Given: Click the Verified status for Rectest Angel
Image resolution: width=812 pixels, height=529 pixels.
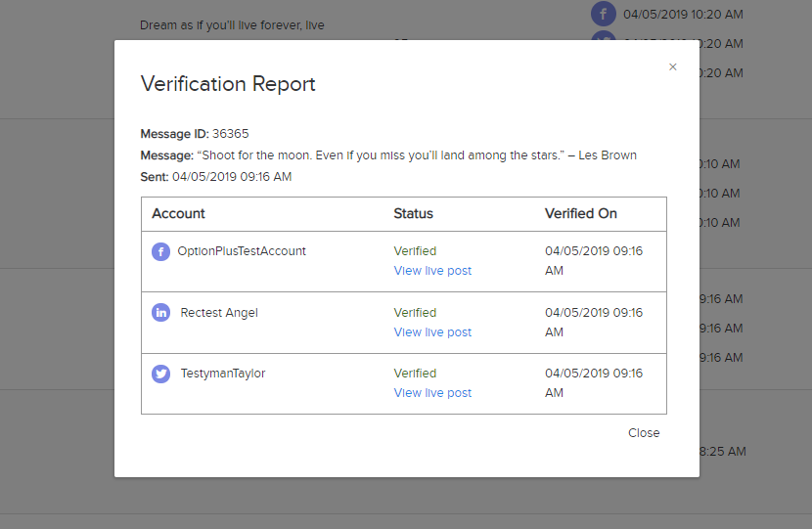Looking at the screenshot, I should (x=415, y=313).
